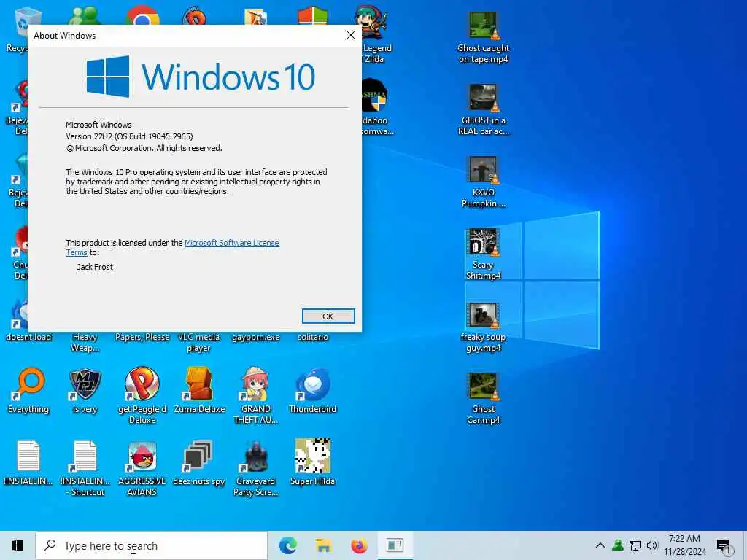Open the 'is very' shield shortcut
The height and width of the screenshot is (560, 747).
click(x=85, y=391)
